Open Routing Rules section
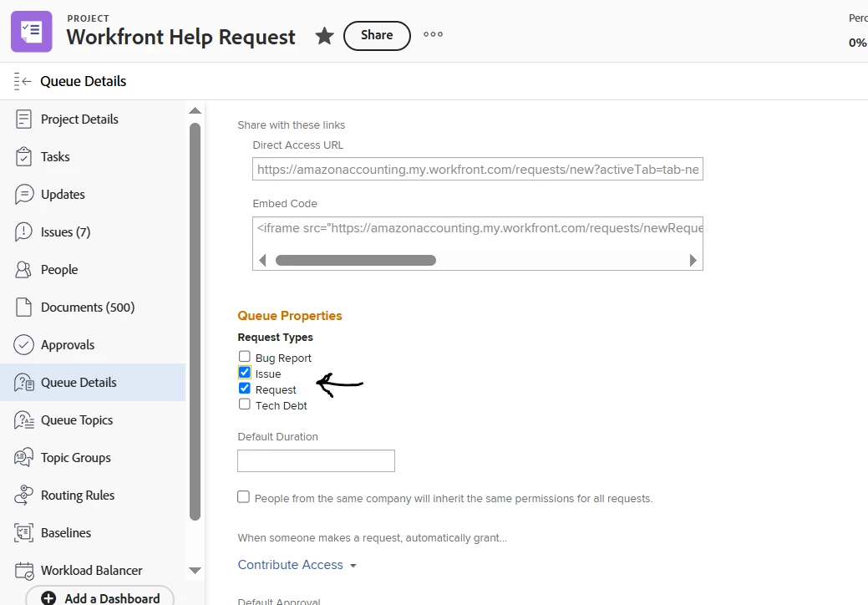 tap(78, 496)
